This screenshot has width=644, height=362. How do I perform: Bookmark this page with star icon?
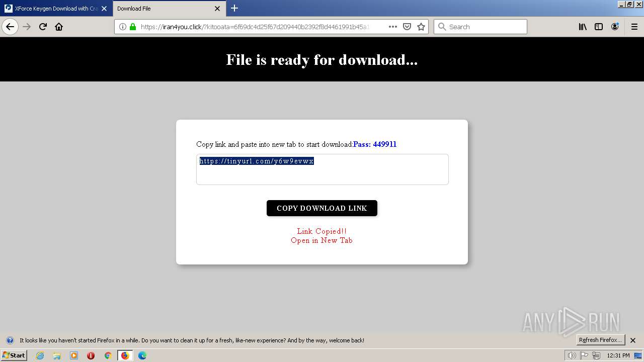click(x=421, y=27)
